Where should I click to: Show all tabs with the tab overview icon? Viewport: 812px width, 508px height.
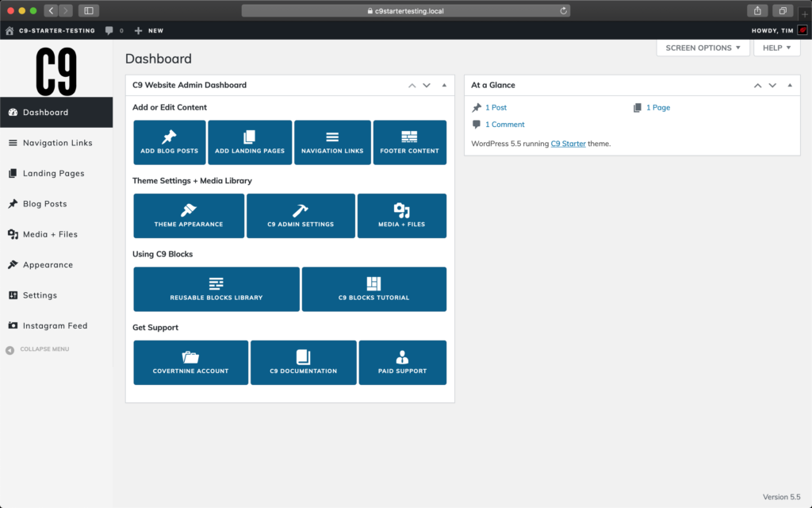tap(783, 10)
